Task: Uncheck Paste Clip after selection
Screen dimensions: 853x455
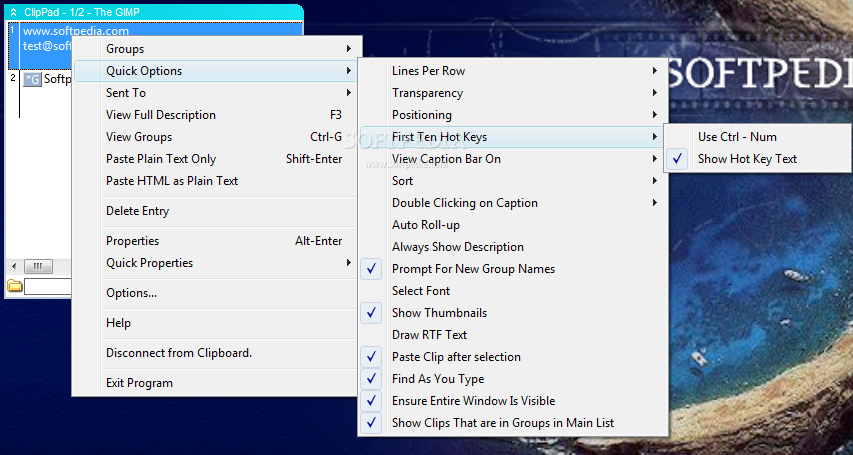Action: coord(512,357)
